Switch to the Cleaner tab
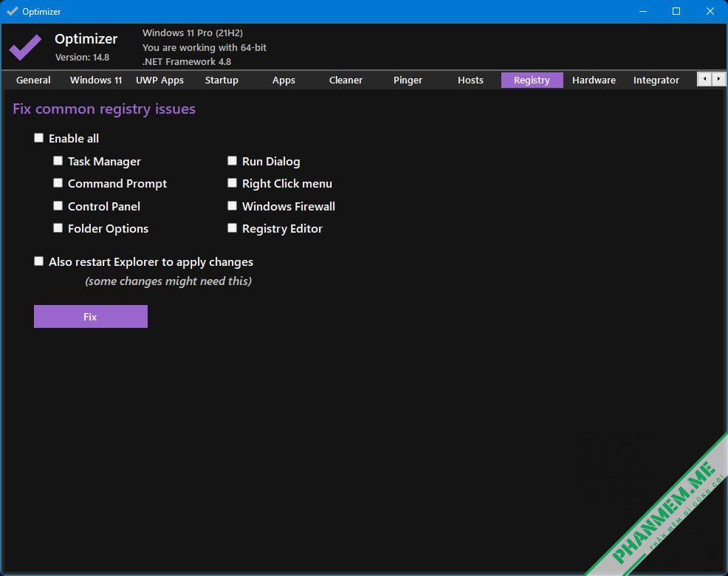This screenshot has width=728, height=576. (346, 80)
